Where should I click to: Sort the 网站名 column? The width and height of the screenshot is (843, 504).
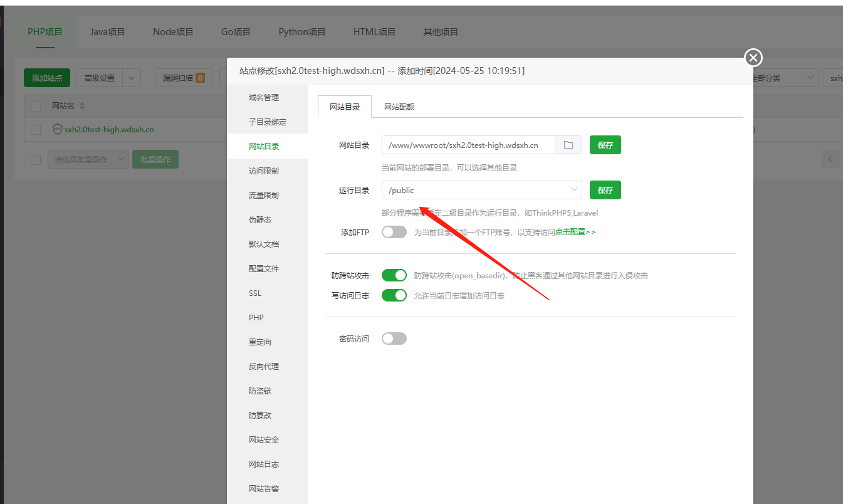pyautogui.click(x=81, y=106)
